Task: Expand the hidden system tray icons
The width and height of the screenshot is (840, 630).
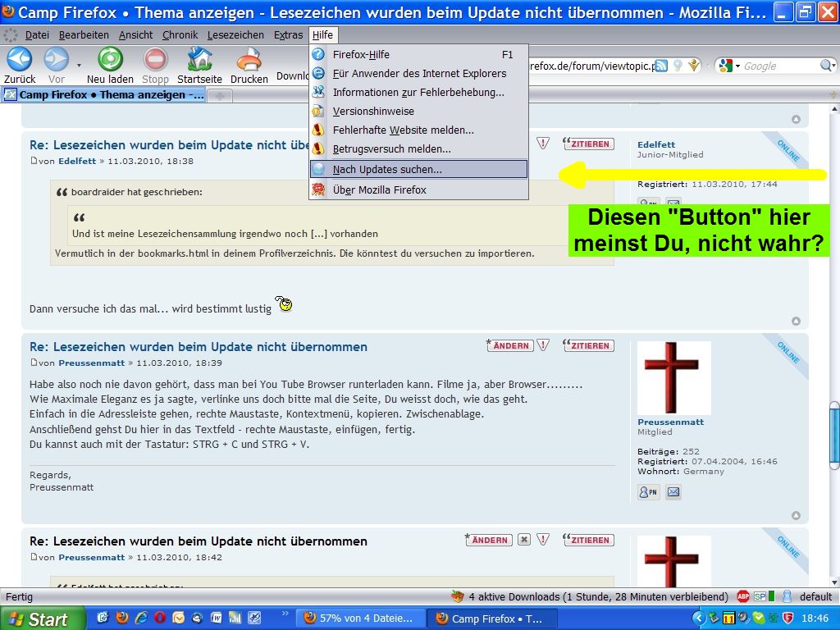Action: coord(699,618)
